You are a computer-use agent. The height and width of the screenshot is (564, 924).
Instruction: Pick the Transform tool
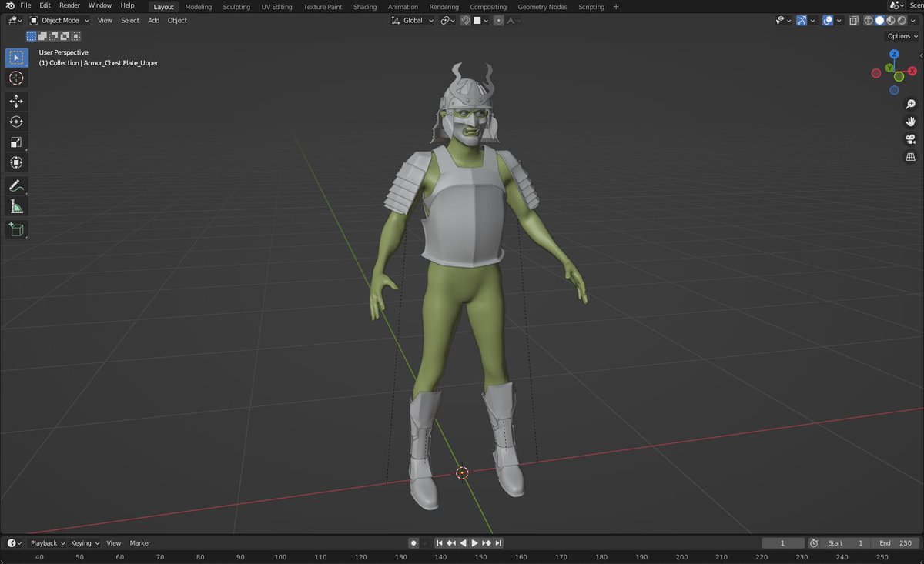(x=17, y=162)
